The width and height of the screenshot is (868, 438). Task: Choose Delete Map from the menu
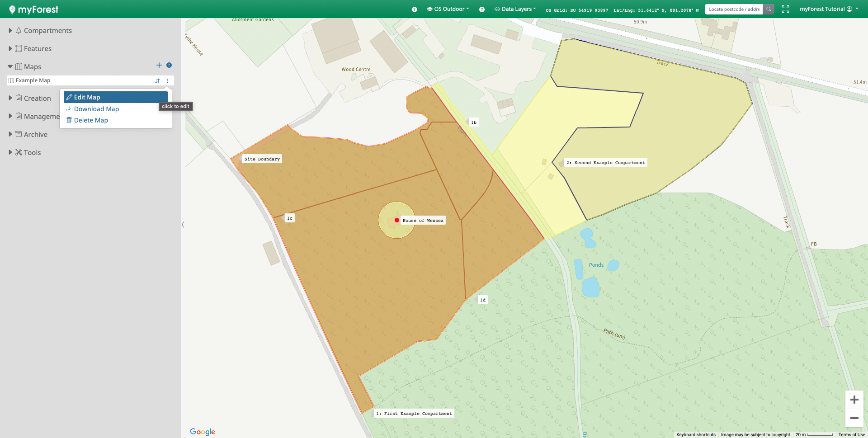coord(91,120)
